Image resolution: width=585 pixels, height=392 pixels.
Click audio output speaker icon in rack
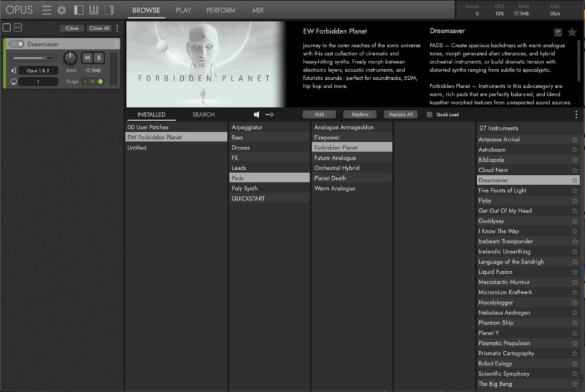pyautogui.click(x=14, y=70)
